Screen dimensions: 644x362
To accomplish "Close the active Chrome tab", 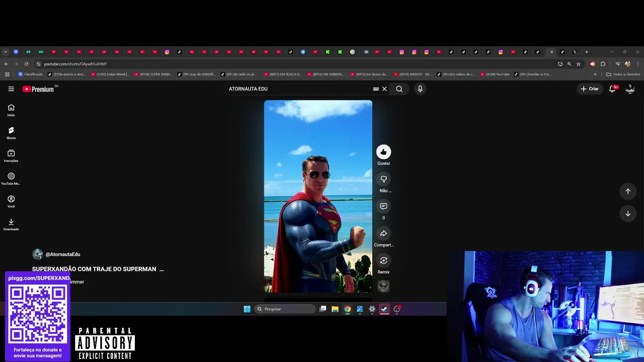I will pos(551,52).
